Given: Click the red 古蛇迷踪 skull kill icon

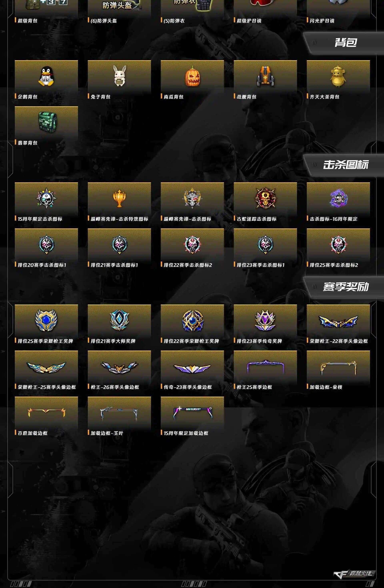Looking at the screenshot, I should [x=265, y=198].
